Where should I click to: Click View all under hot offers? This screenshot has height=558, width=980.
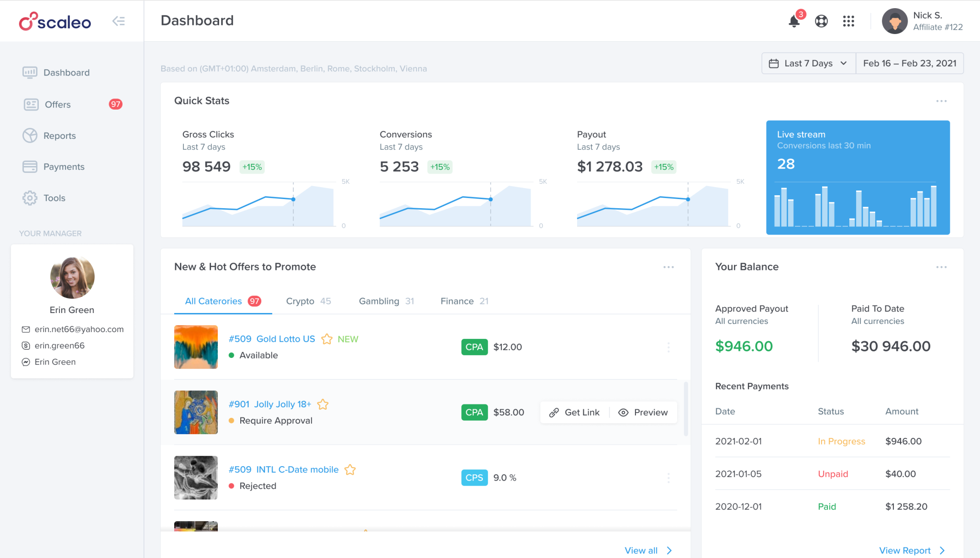click(x=641, y=550)
